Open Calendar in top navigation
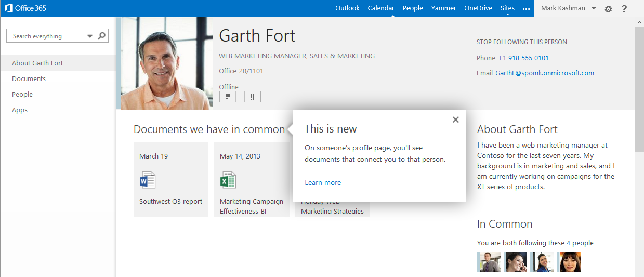The width and height of the screenshot is (644, 277). (x=381, y=8)
